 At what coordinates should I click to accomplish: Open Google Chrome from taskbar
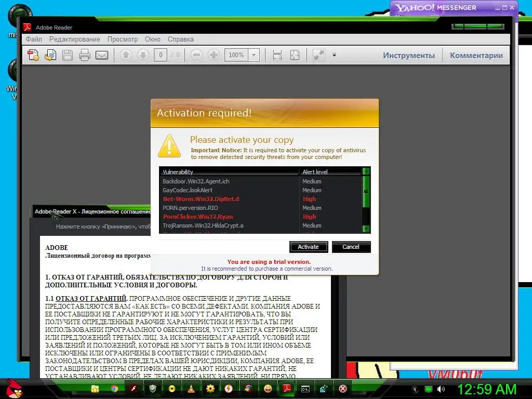(114, 389)
